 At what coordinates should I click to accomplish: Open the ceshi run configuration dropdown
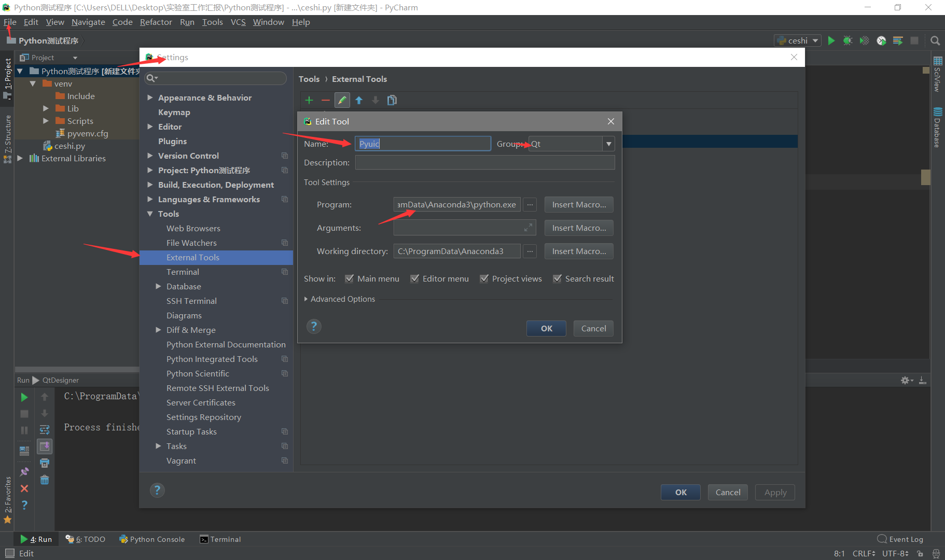pyautogui.click(x=798, y=40)
